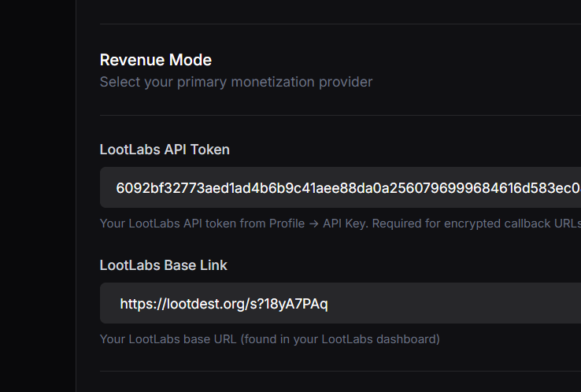Click the 'Revenue Mode' heading

coord(156,60)
